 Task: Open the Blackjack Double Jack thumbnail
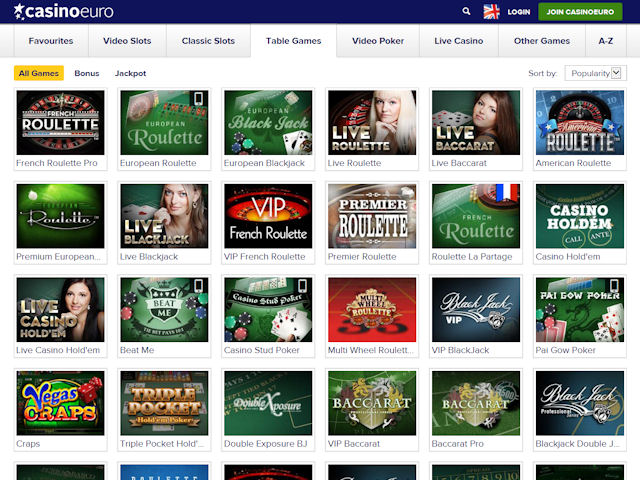point(580,403)
